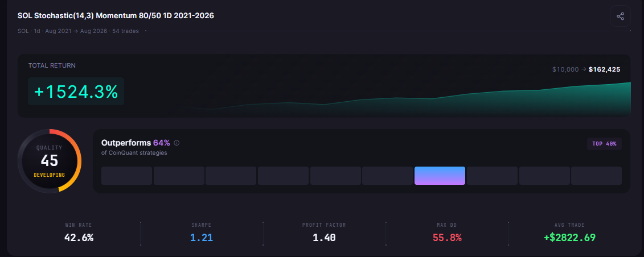Click the WIN RATE label
The height and width of the screenshot is (257, 644).
(79, 225)
